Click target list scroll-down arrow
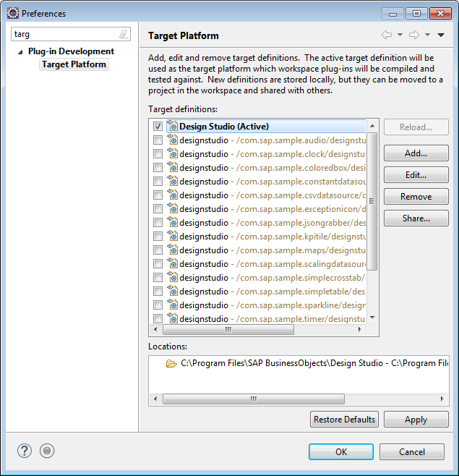The height and width of the screenshot is (476, 459). point(372,318)
